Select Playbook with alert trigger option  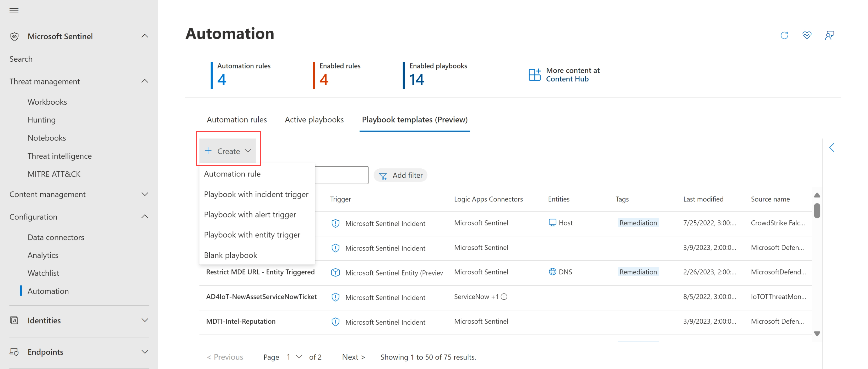tap(250, 214)
